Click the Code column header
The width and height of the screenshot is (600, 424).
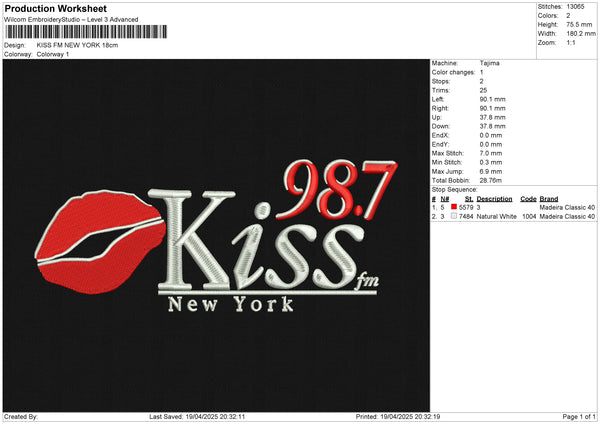pos(528,199)
